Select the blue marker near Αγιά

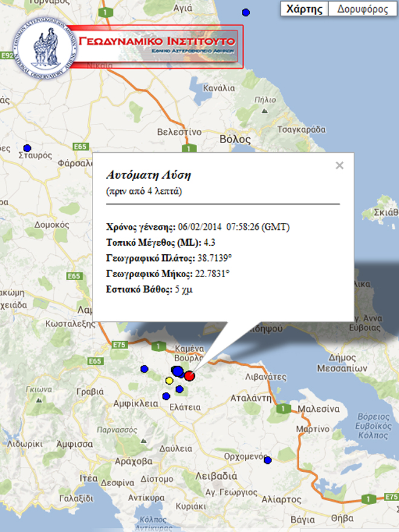pyautogui.click(x=245, y=12)
